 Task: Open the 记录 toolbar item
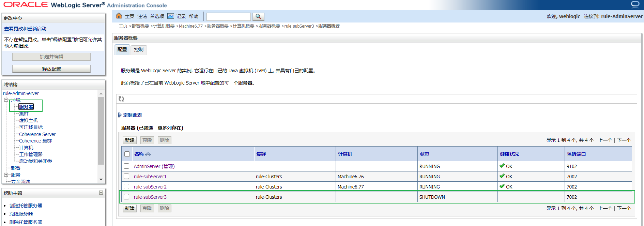click(x=181, y=16)
